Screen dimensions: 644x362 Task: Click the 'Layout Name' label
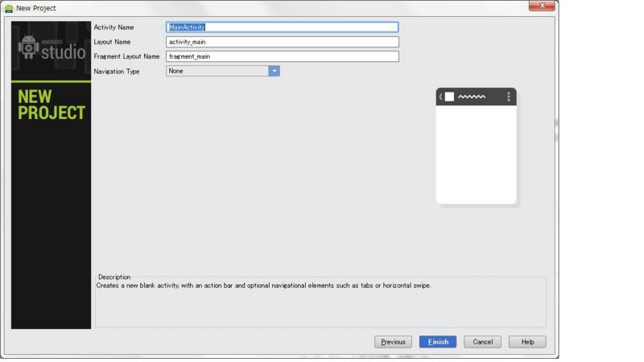(112, 42)
